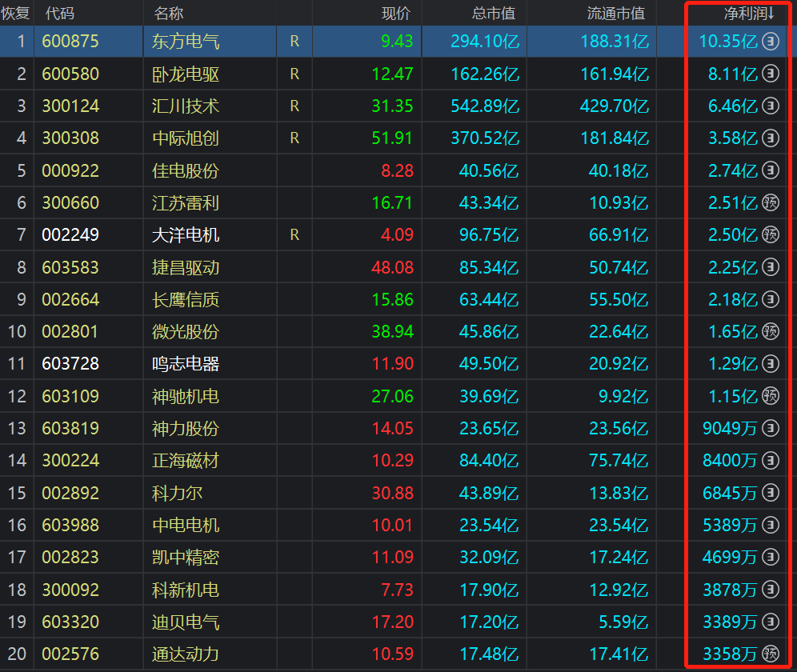Click the report icon next to 6845万
The width and height of the screenshot is (797, 672).
(x=771, y=493)
